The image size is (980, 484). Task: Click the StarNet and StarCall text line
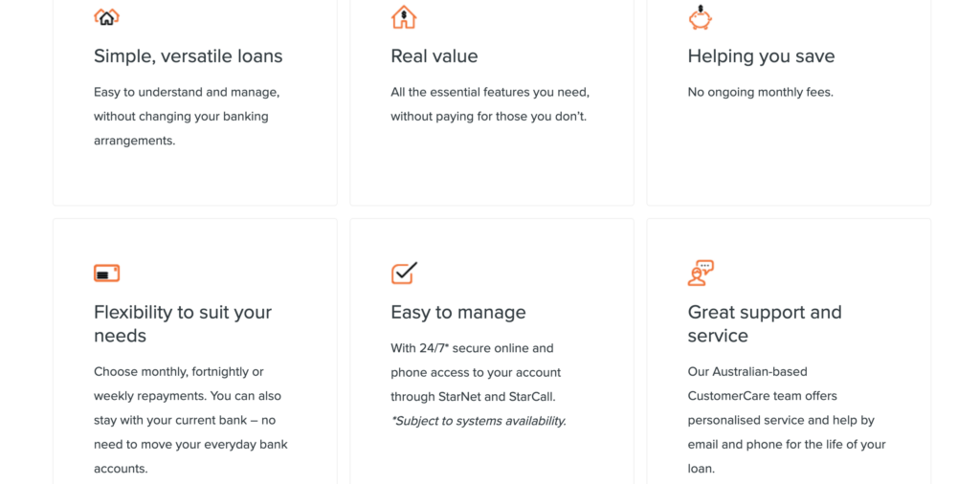pos(473,397)
